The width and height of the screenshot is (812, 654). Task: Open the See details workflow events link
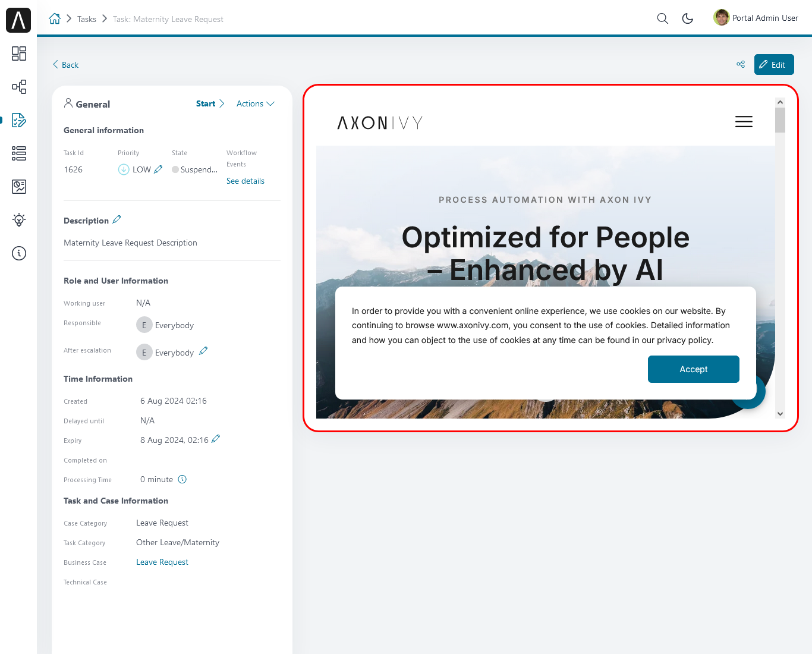coord(245,181)
